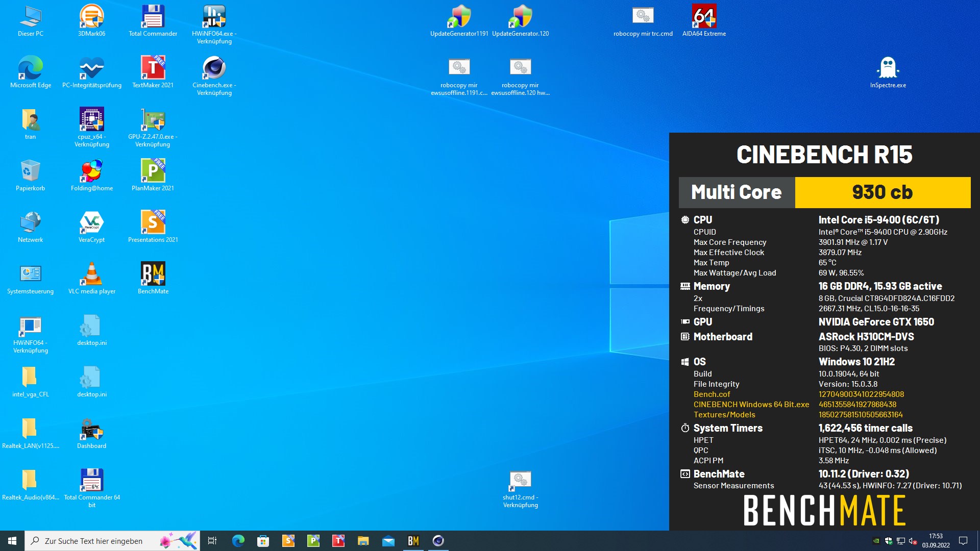The height and width of the screenshot is (551, 980).
Task: Select the Netzwerk desktop icon
Action: point(31,227)
